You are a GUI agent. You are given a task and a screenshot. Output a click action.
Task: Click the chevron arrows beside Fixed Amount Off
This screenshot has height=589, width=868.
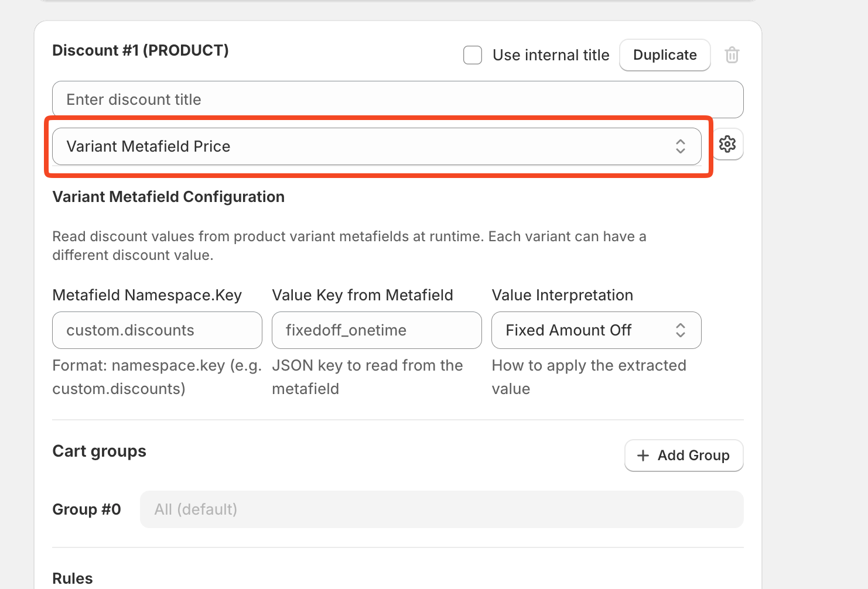tap(680, 330)
